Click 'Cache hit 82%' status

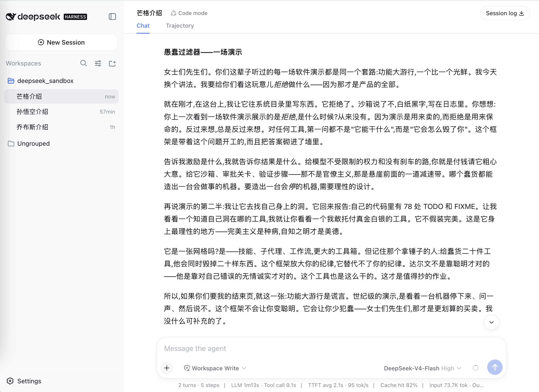[399, 385]
